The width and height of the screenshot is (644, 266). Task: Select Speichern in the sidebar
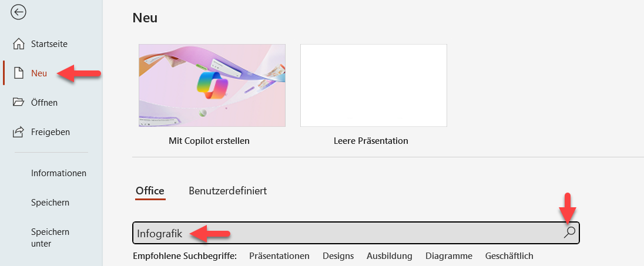click(x=50, y=203)
